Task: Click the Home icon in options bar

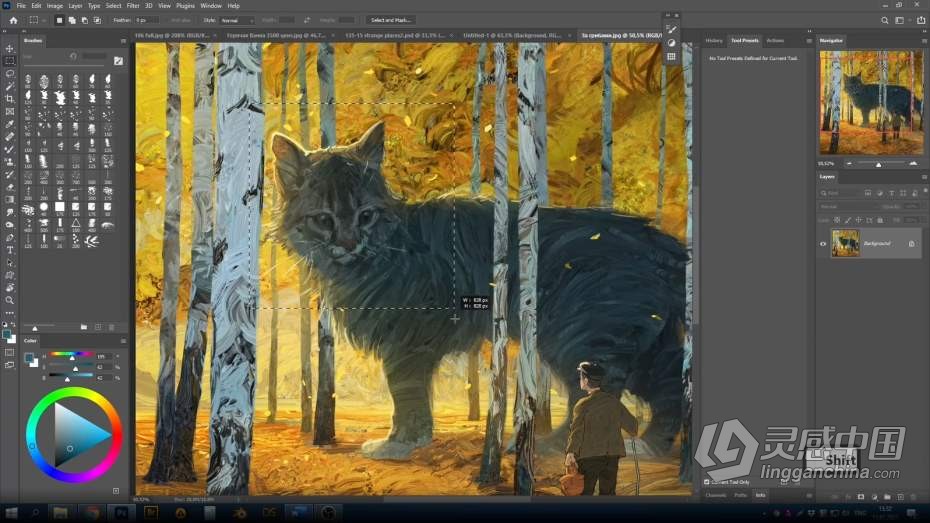Action: click(x=13, y=20)
